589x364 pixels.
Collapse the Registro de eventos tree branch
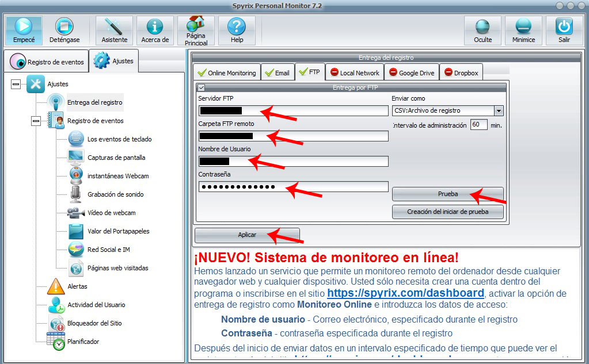pos(36,121)
